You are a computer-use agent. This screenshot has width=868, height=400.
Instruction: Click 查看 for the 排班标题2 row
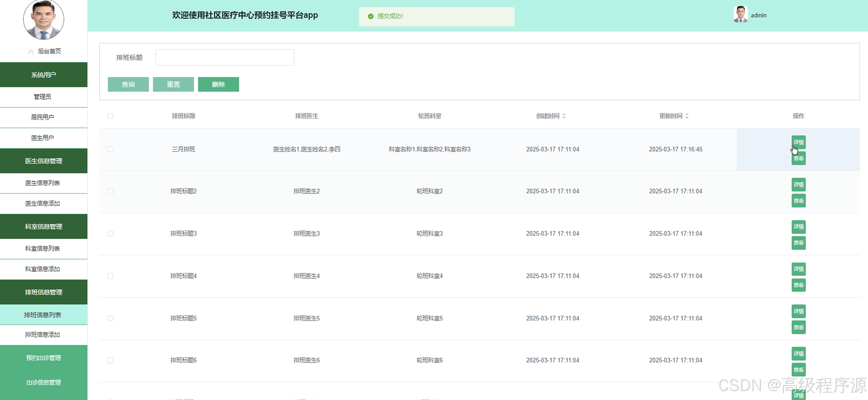pyautogui.click(x=798, y=201)
